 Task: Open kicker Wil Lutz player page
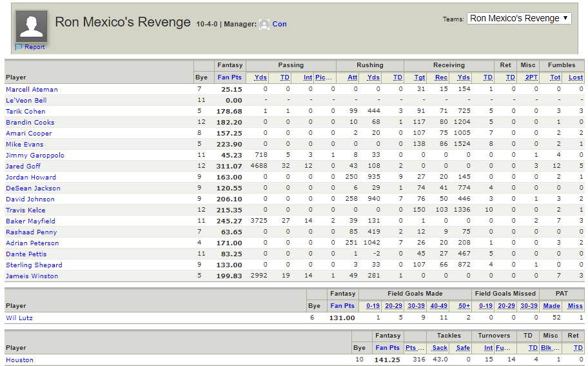(x=19, y=318)
